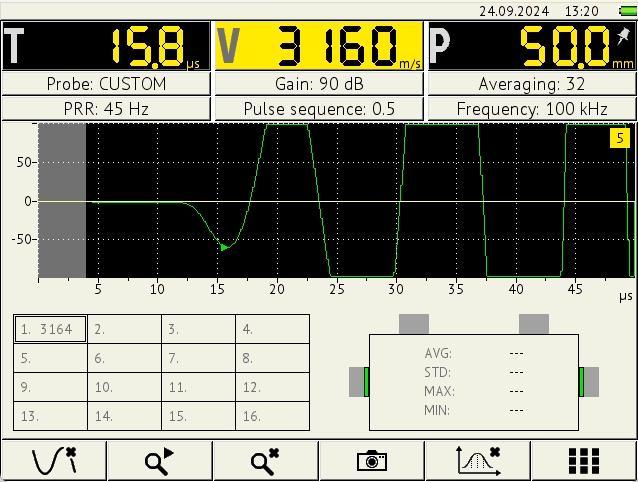Click the pin icon in the P display
The image size is (638, 482).
click(x=624, y=34)
